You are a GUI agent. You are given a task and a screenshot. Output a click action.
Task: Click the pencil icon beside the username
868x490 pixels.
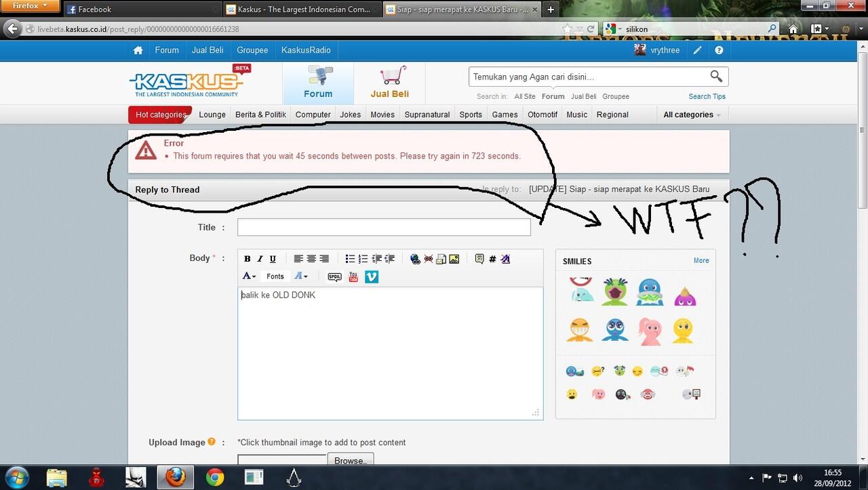697,50
